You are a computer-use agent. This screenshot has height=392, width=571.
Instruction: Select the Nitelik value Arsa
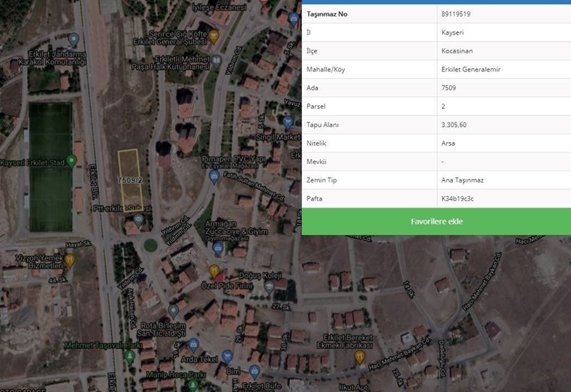[449, 143]
